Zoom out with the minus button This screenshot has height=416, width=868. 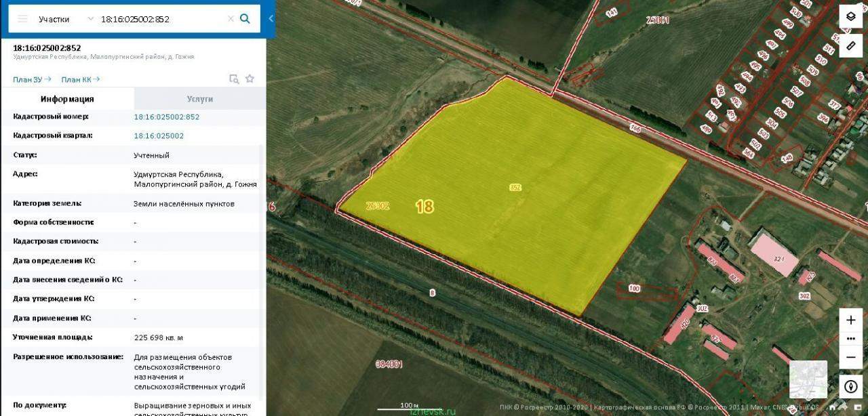pos(851,356)
